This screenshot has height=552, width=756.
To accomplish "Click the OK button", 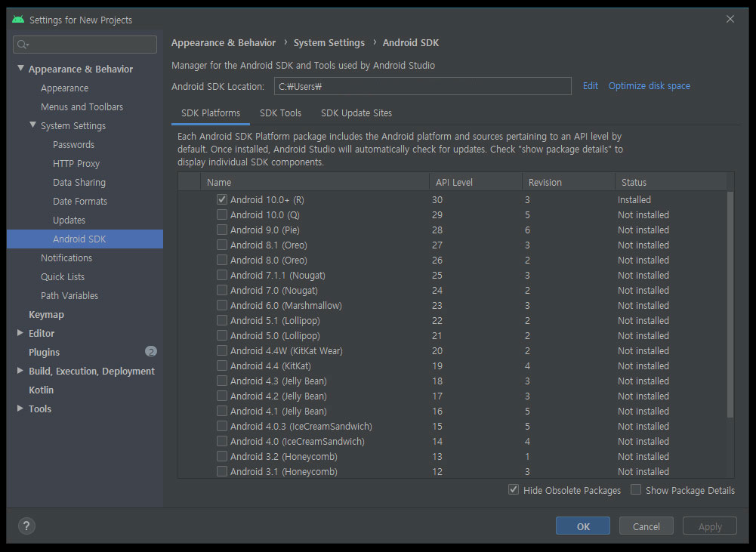I will click(x=582, y=526).
